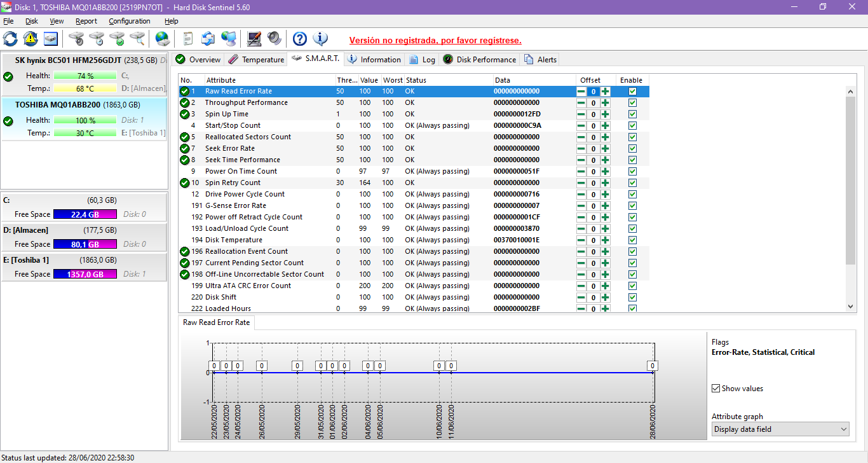Click the speaker sound toolbar icon
The image size is (868, 463).
275,39
